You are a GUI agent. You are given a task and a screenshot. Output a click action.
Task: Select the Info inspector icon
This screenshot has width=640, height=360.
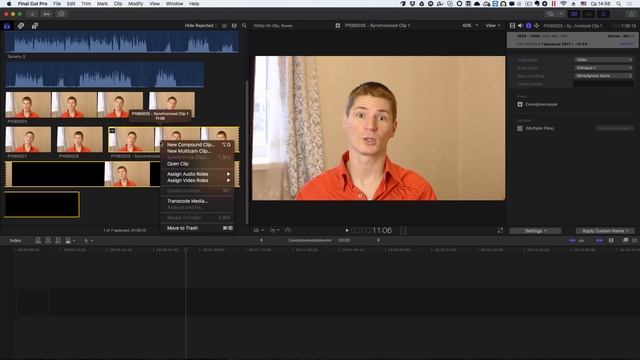click(529, 26)
